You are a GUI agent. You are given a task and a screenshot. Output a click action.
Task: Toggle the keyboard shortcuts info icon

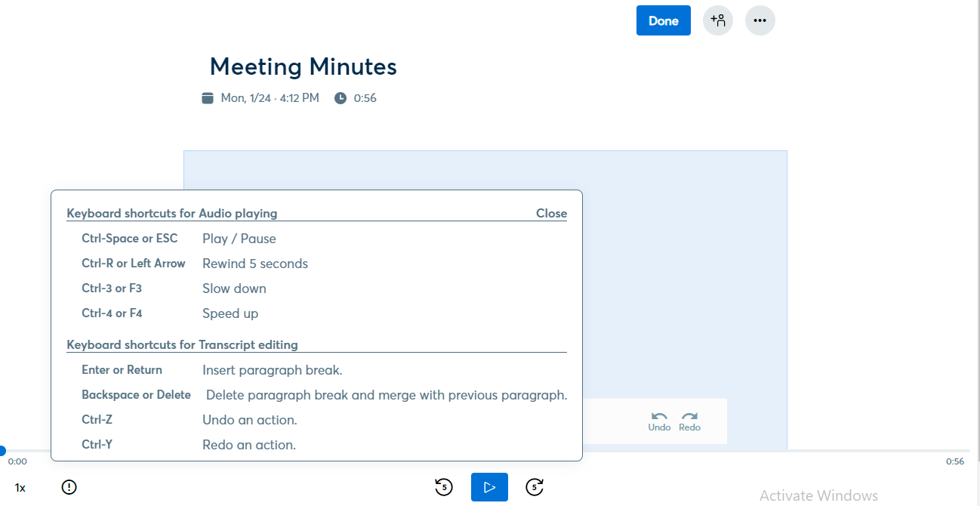[69, 487]
